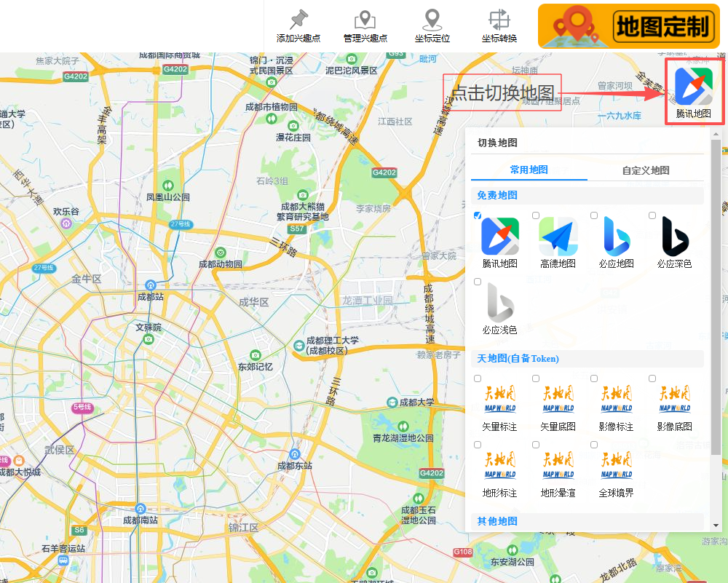The height and width of the screenshot is (583, 728).
Task: Click the 成都大学 school marker
Action: point(392,402)
